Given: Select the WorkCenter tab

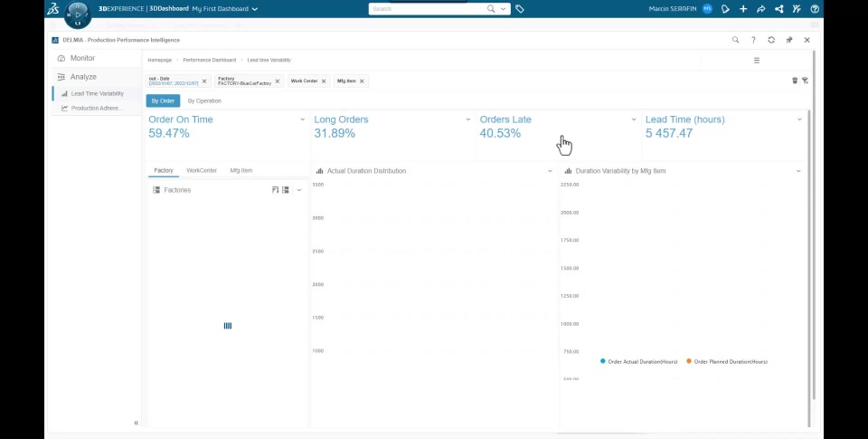Looking at the screenshot, I should 202,171.
